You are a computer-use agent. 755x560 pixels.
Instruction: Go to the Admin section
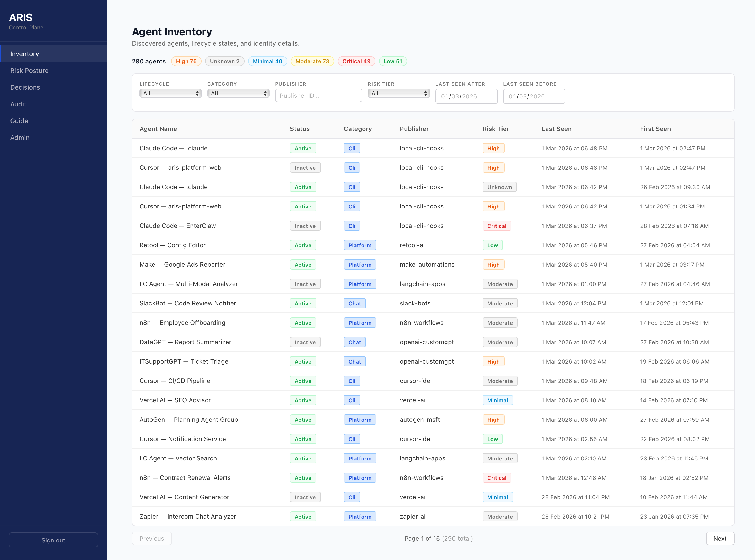pos(20,138)
